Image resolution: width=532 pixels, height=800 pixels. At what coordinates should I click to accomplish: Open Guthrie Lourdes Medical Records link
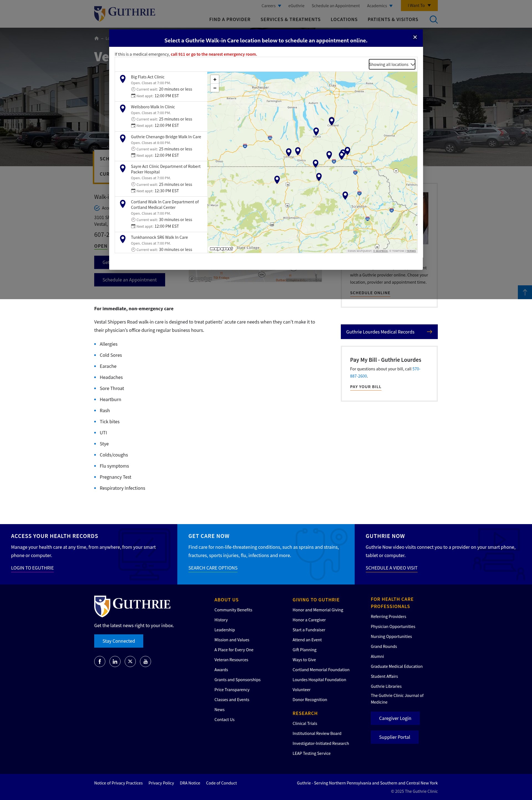[389, 332]
